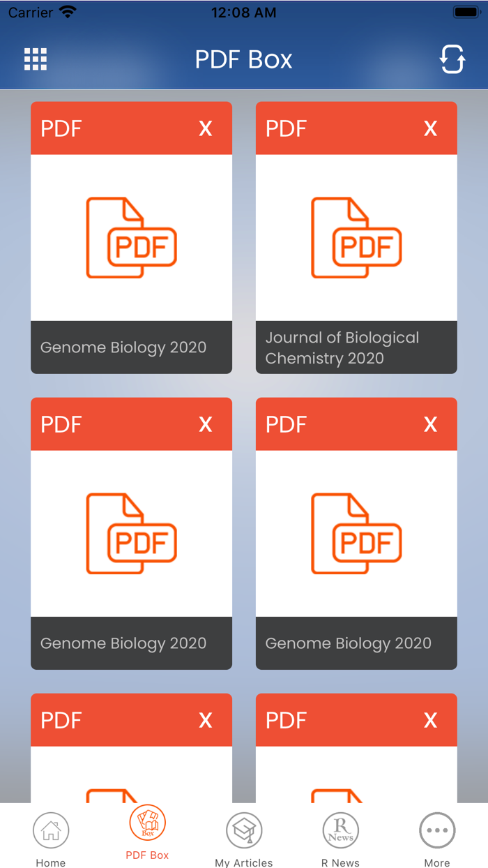488x868 pixels.
Task: Delete the Journal of Biological Chemistry 2020 PDF
Action: 430,128
